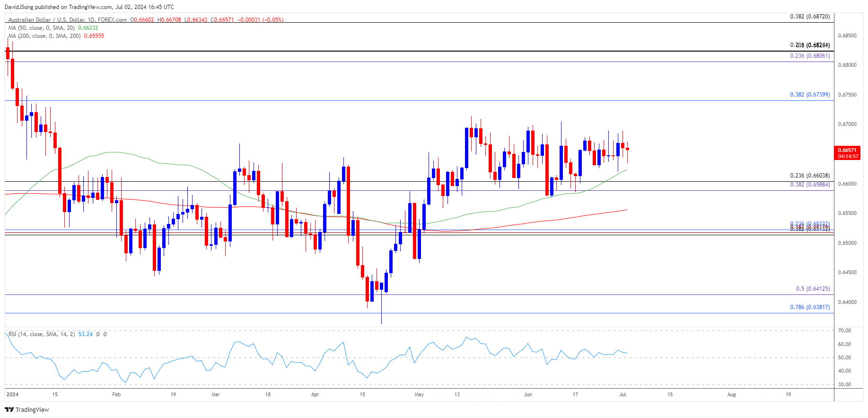Click the Fibonacci label 0.236 (0.68061)
The image size is (868, 418).
pyautogui.click(x=810, y=56)
